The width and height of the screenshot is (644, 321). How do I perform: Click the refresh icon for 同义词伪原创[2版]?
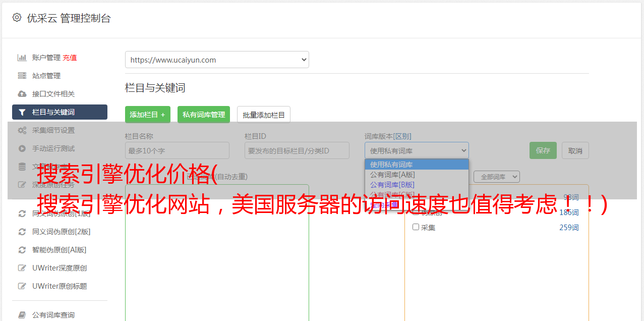pyautogui.click(x=22, y=232)
